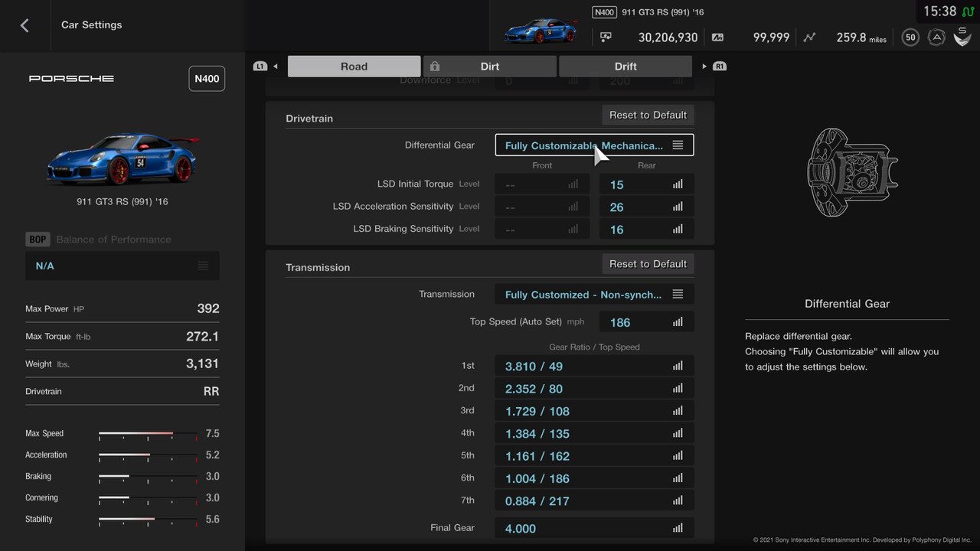Click the R1 next sheet arrow
Image resolution: width=980 pixels, height=551 pixels.
tap(714, 67)
